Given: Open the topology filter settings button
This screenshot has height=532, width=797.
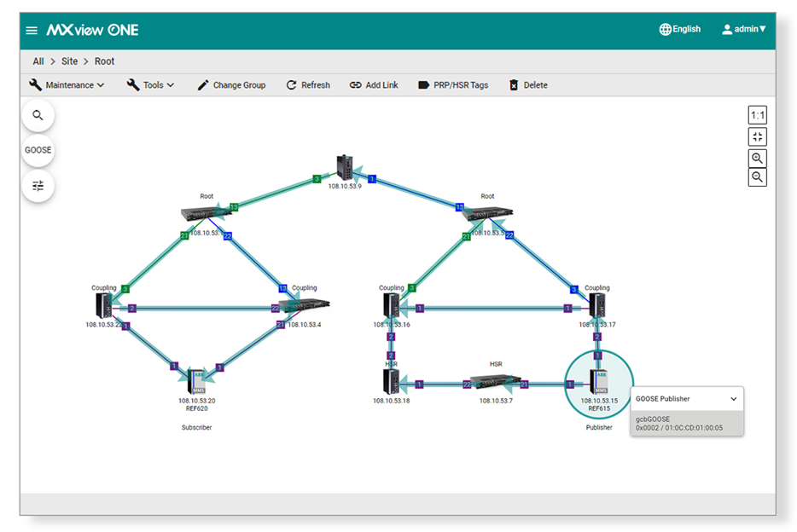Looking at the screenshot, I should (38, 186).
